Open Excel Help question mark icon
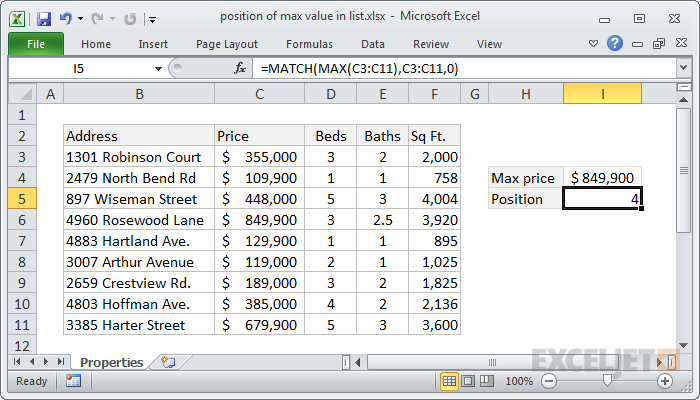This screenshot has width=700, height=400. pos(615,43)
